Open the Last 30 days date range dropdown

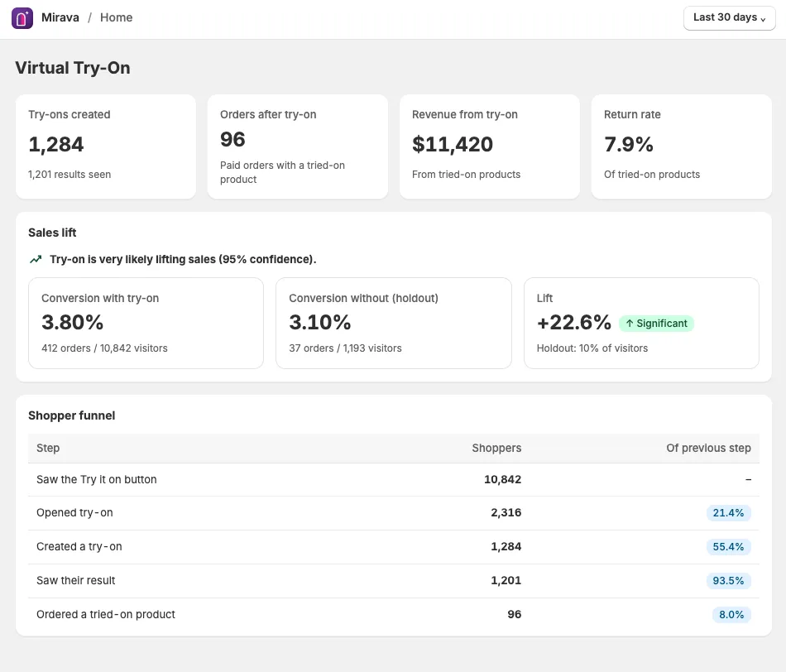pos(730,18)
